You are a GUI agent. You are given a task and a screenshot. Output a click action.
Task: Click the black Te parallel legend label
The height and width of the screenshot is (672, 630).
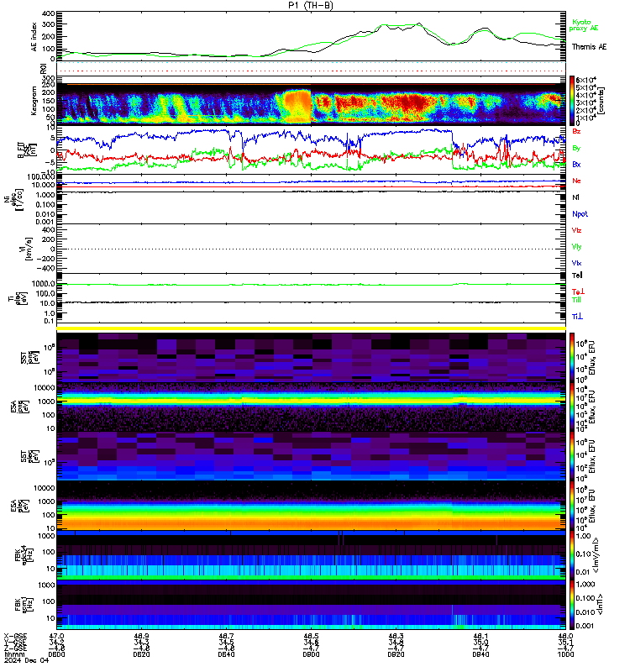click(577, 276)
